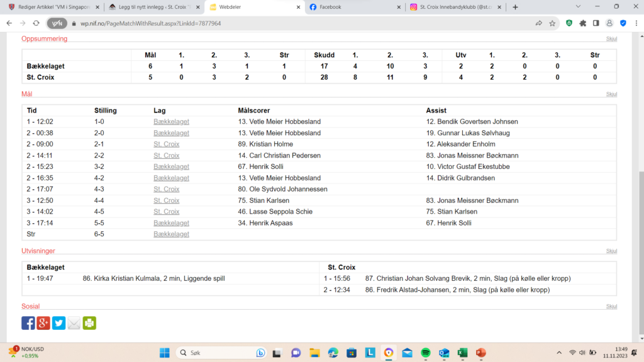Bookmark this page with the star

pyautogui.click(x=552, y=23)
